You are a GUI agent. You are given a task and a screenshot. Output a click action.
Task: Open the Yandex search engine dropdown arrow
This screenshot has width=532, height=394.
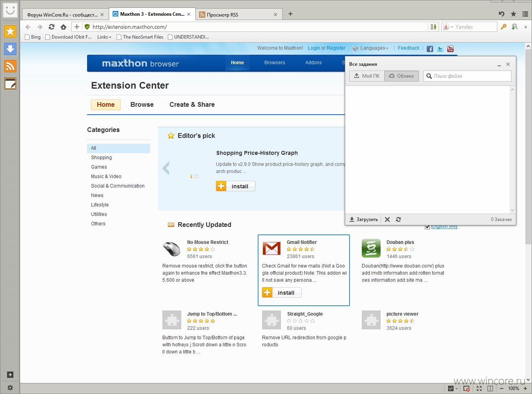452,27
